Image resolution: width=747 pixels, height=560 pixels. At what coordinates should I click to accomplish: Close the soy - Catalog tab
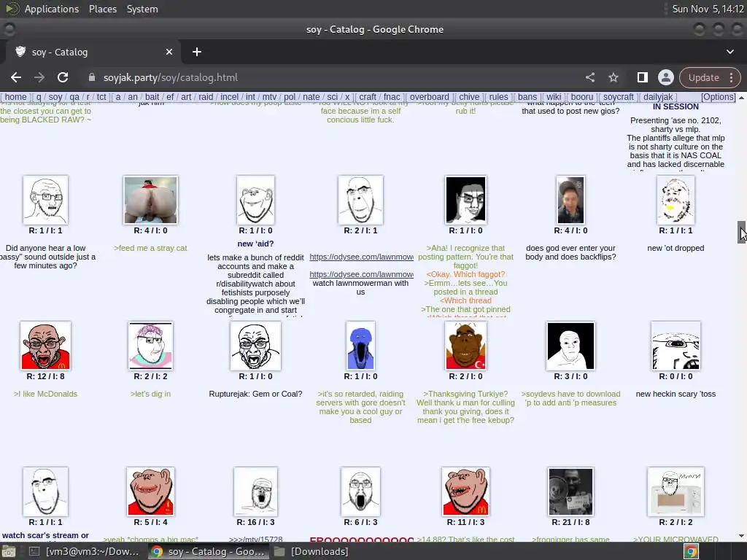pyautogui.click(x=169, y=52)
